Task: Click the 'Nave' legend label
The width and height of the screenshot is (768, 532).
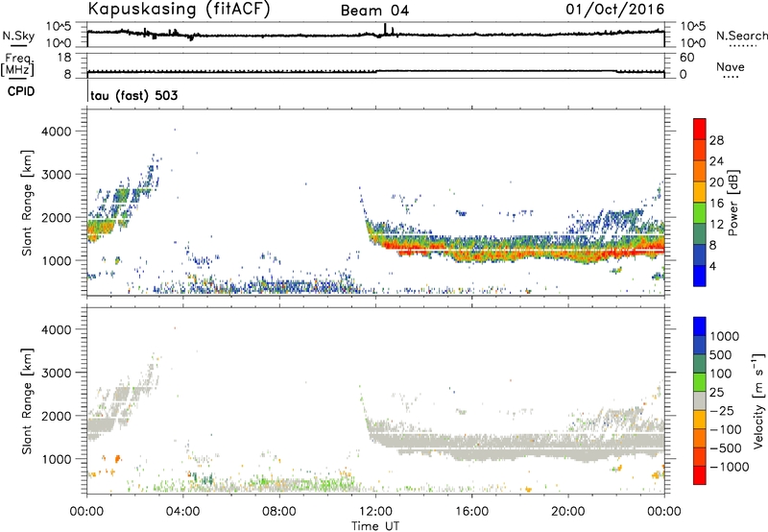Action: [x=731, y=66]
